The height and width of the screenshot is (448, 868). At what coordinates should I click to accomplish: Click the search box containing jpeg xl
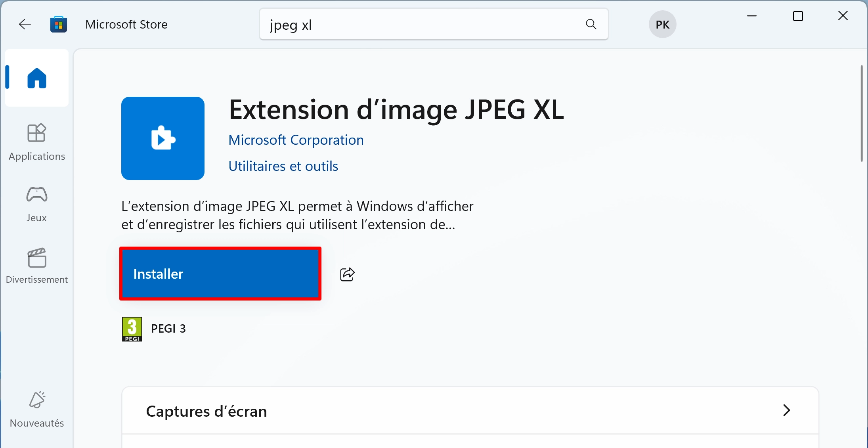[434, 25]
